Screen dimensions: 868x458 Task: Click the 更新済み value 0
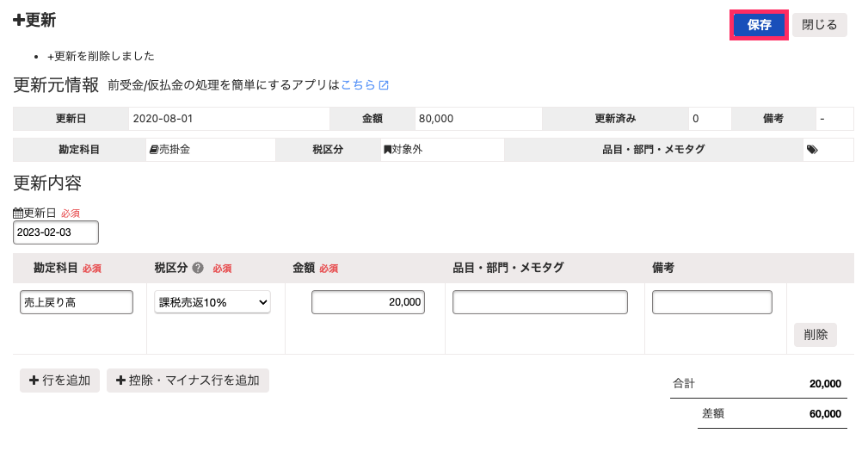click(696, 119)
